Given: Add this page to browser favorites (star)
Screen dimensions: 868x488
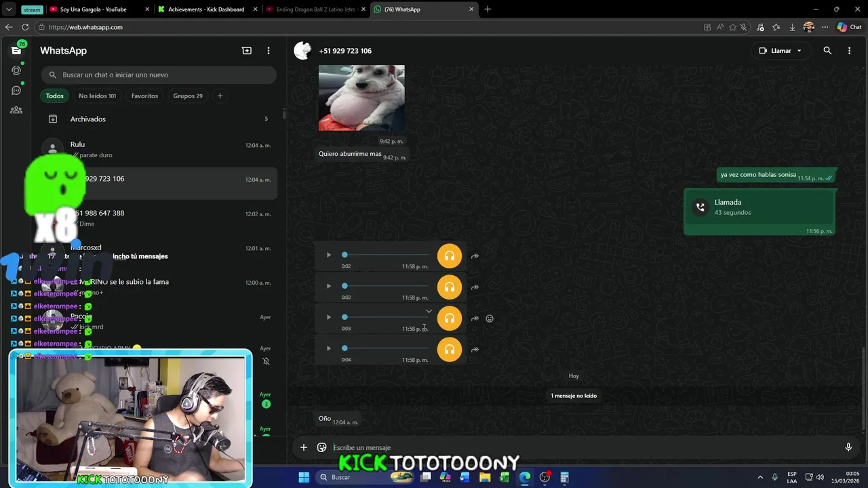Looking at the screenshot, I should (732, 27).
